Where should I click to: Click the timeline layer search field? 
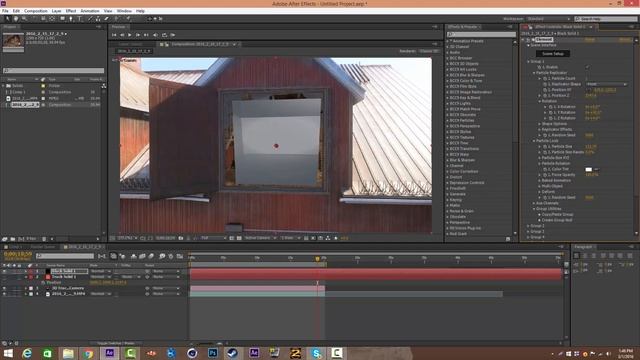point(65,256)
